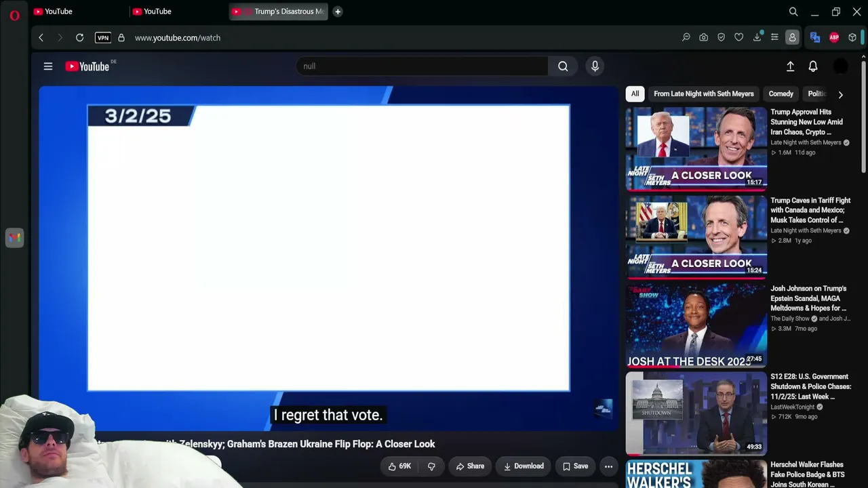Click the "1.6M 11d ago" view count text

click(x=793, y=152)
